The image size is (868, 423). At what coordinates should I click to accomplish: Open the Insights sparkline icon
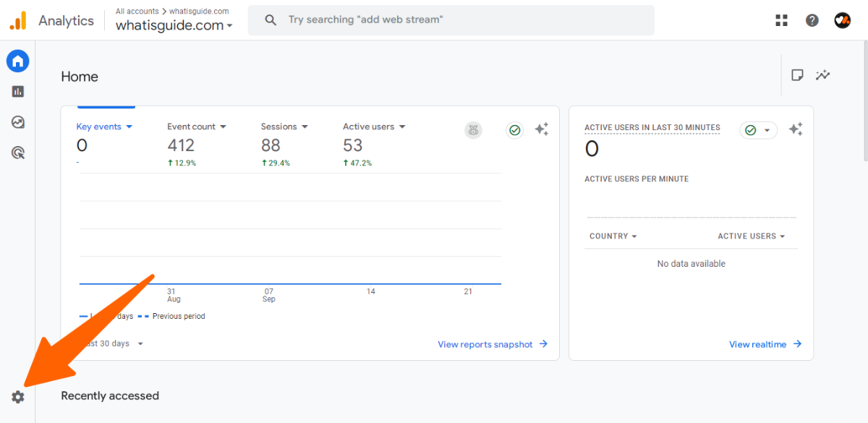click(822, 75)
